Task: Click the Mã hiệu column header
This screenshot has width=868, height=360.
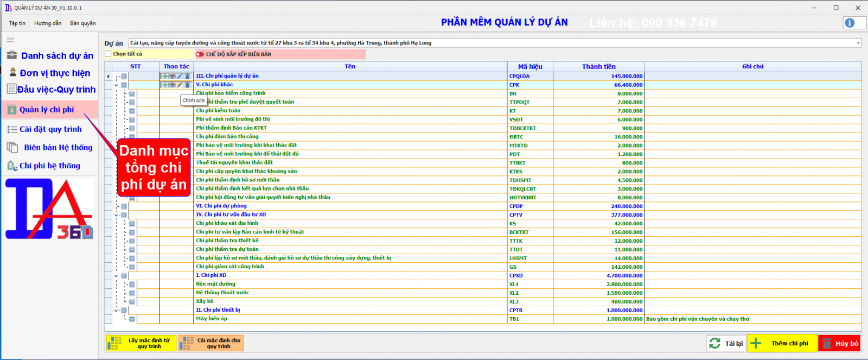Action: point(530,66)
